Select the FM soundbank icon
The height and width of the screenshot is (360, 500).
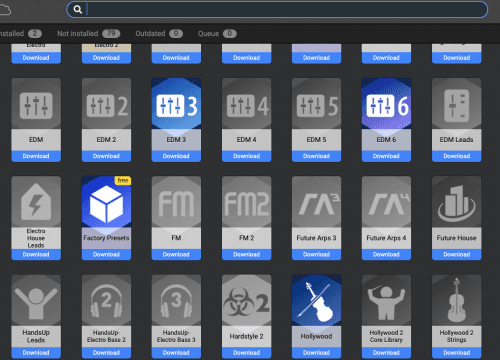[176, 204]
